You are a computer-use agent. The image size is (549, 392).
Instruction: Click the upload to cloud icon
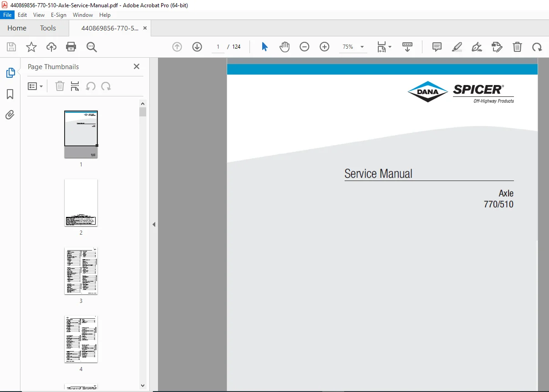[x=51, y=47]
